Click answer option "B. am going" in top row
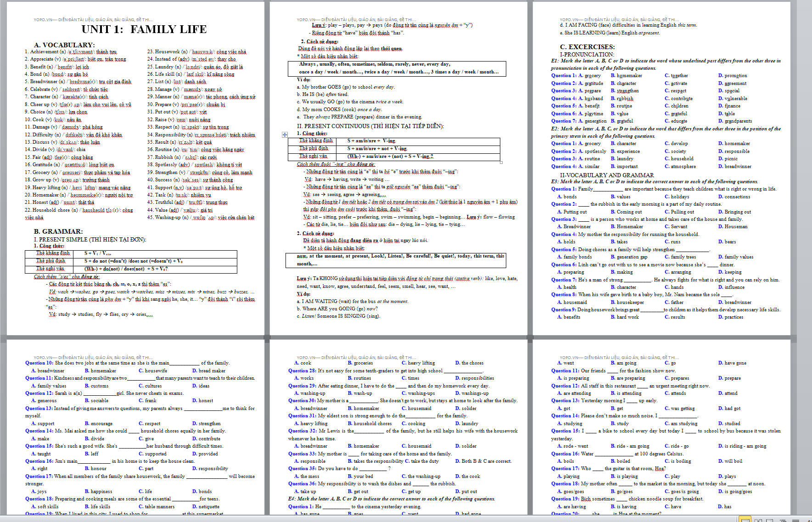812x522 pixels. 623,363
